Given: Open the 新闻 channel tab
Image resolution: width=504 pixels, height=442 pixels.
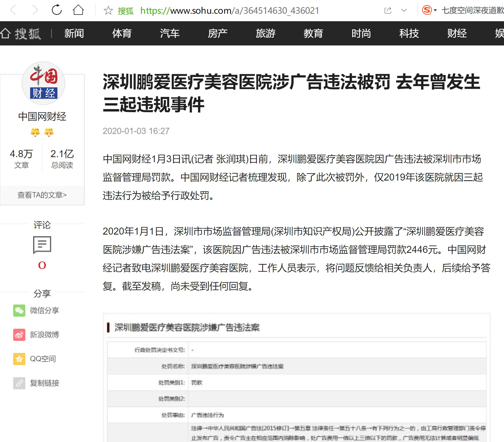Looking at the screenshot, I should (x=74, y=33).
